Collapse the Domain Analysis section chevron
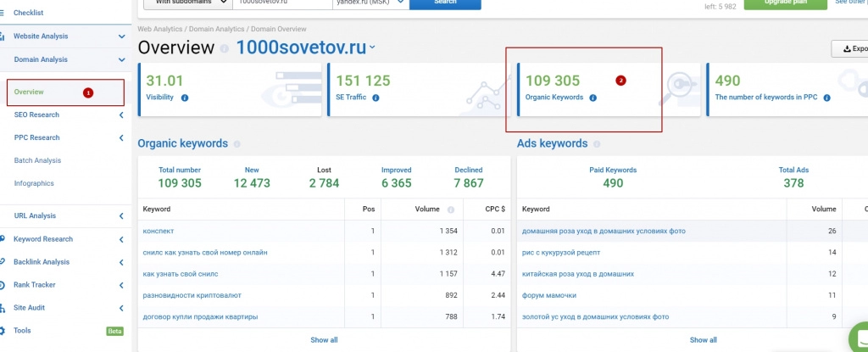This screenshot has height=352, width=868. 121,60
